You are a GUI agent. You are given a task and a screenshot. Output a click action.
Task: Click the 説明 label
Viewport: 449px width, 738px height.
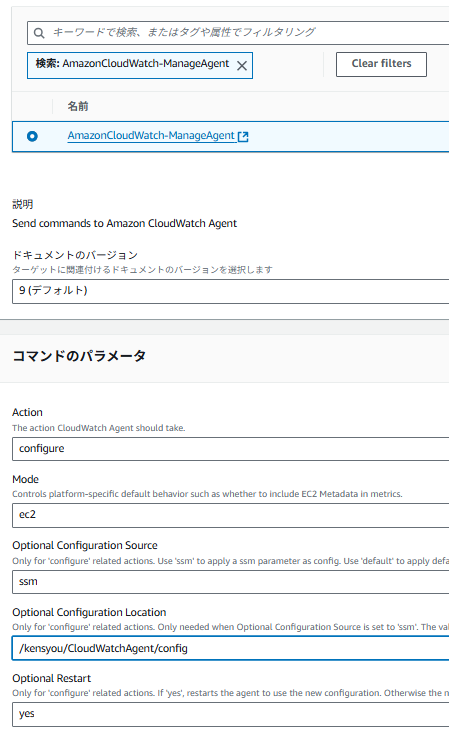(23, 204)
